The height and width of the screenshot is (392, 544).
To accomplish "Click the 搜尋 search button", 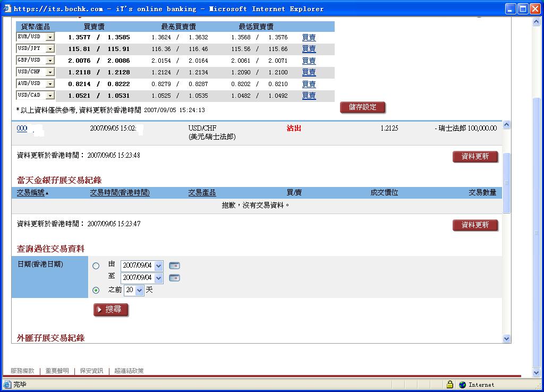I will (110, 310).
